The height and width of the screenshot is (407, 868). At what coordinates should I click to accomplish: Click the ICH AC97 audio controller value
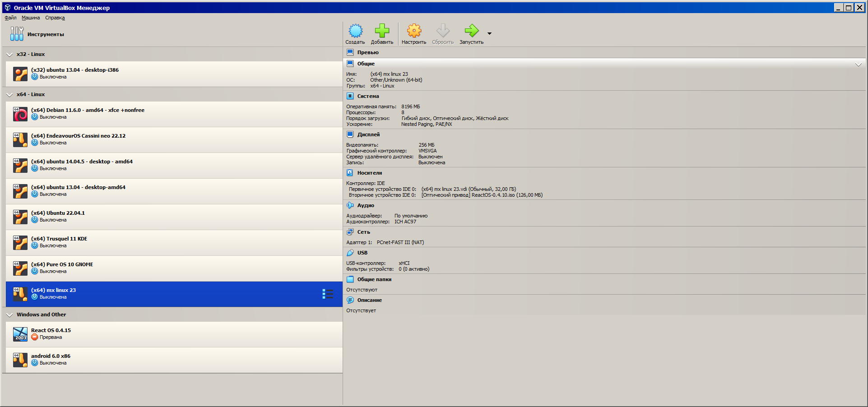coord(405,222)
